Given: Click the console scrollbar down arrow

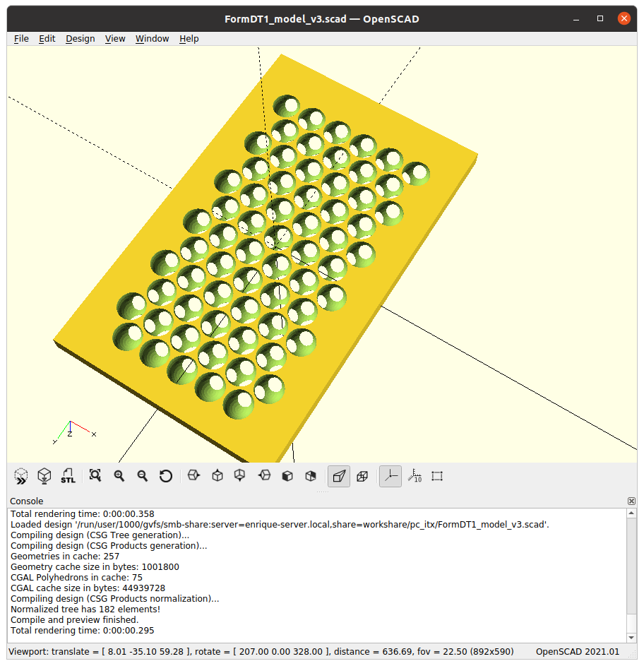Looking at the screenshot, I should [x=632, y=638].
